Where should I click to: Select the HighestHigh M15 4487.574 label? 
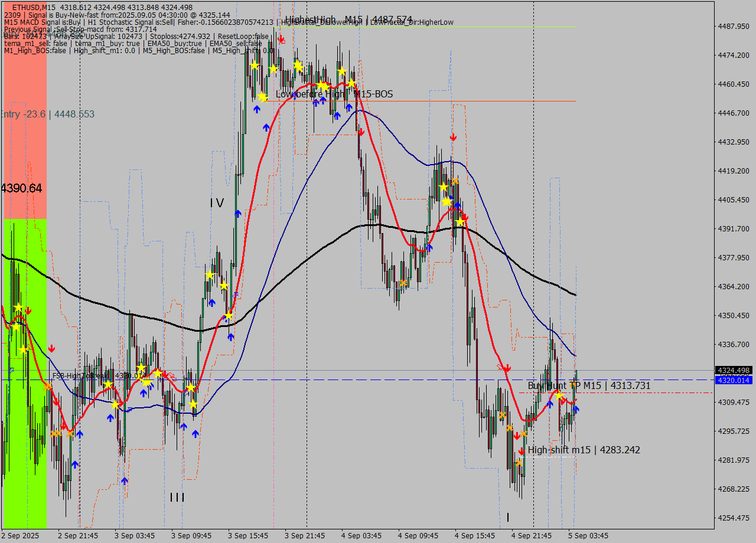(348, 19)
